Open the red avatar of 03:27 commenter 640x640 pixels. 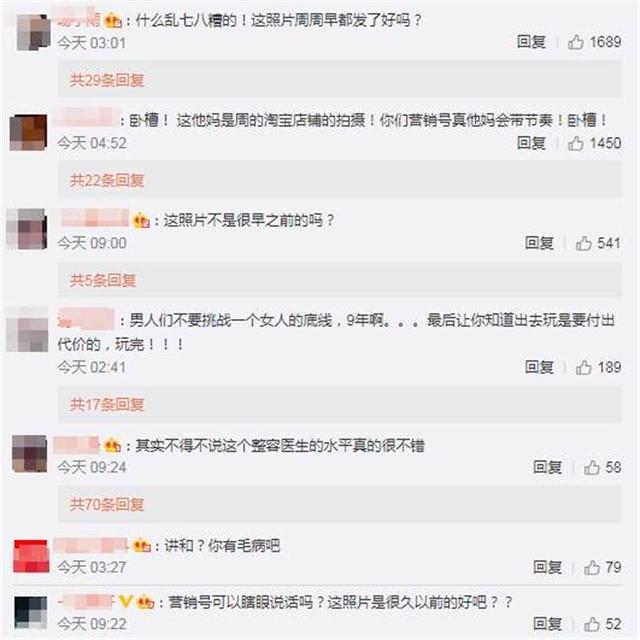[31, 556]
